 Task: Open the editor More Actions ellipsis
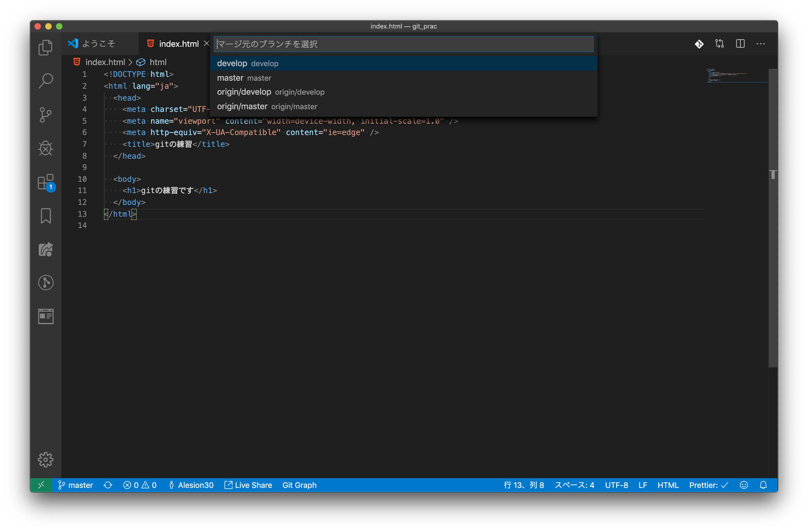pos(761,44)
